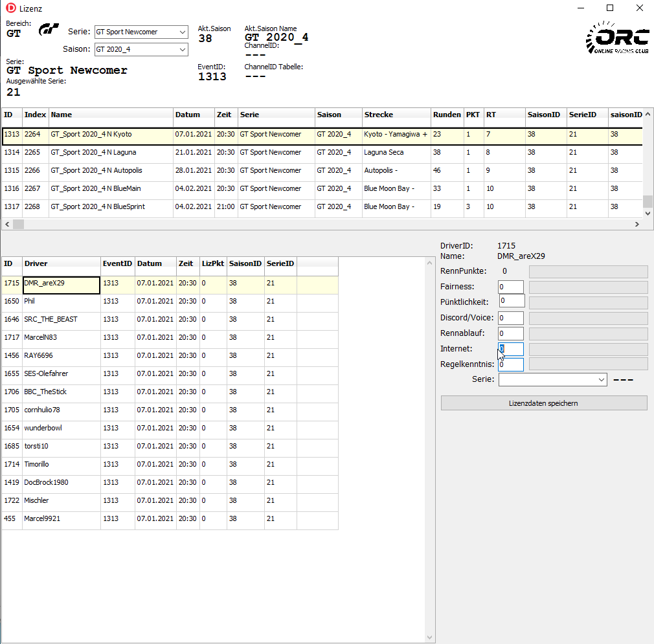Screen dimensions: 654x644
Task: Maximize the Lizenz window
Action: pos(609,8)
